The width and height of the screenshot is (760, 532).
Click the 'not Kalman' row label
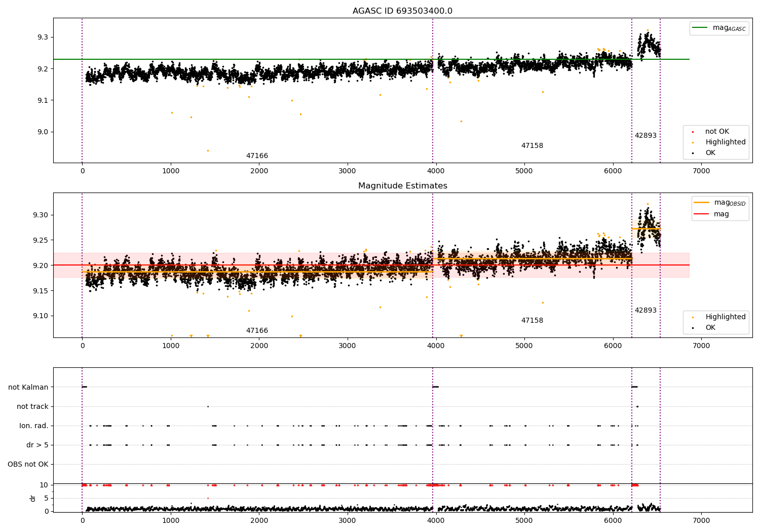pyautogui.click(x=28, y=387)
